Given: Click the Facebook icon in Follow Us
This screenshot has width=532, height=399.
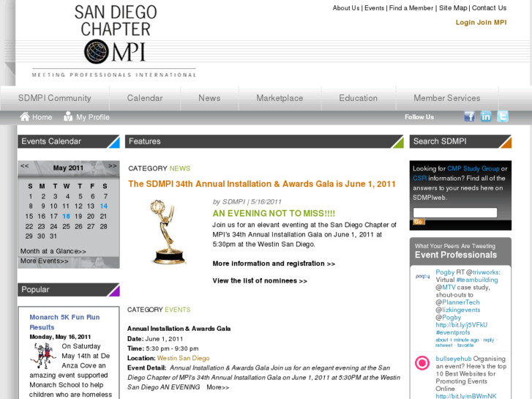Looking at the screenshot, I should 469,116.
